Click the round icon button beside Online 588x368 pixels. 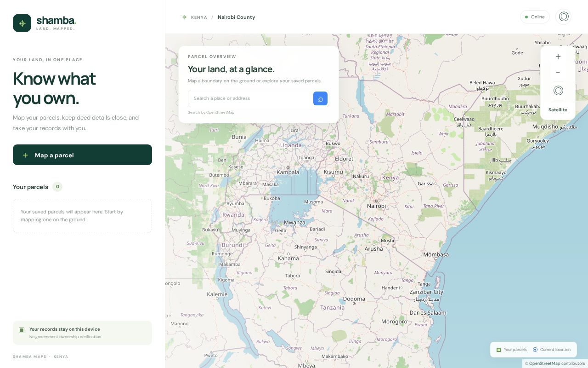click(564, 17)
